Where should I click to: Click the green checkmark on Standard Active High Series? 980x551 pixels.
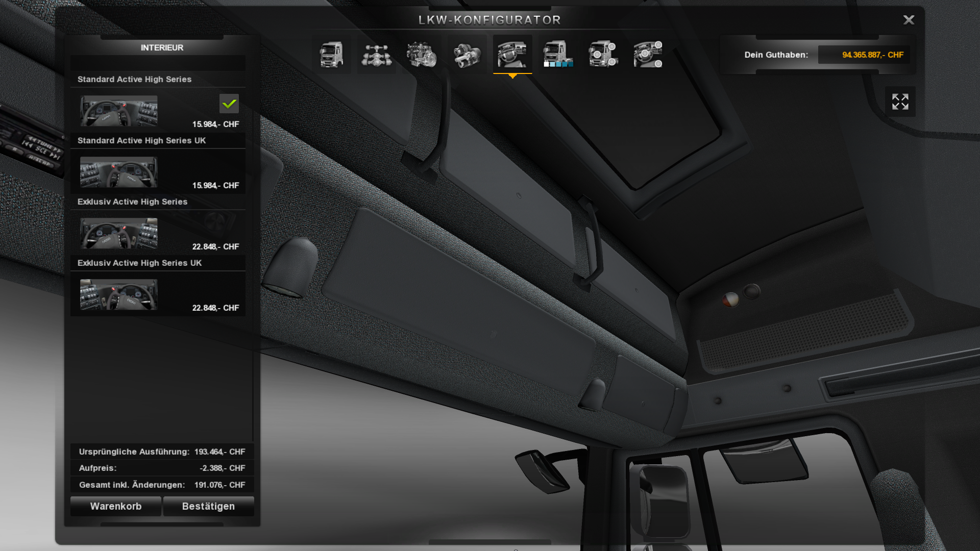[x=229, y=104]
